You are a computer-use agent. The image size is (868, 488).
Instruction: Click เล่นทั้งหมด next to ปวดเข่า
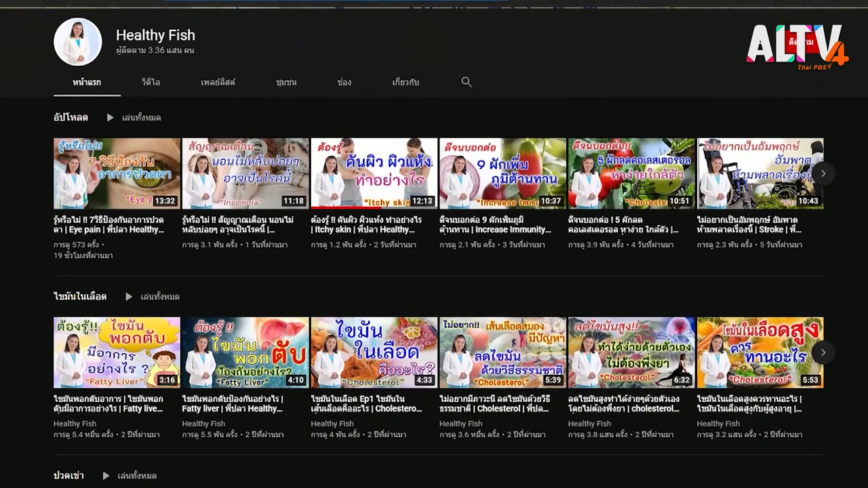click(x=137, y=475)
